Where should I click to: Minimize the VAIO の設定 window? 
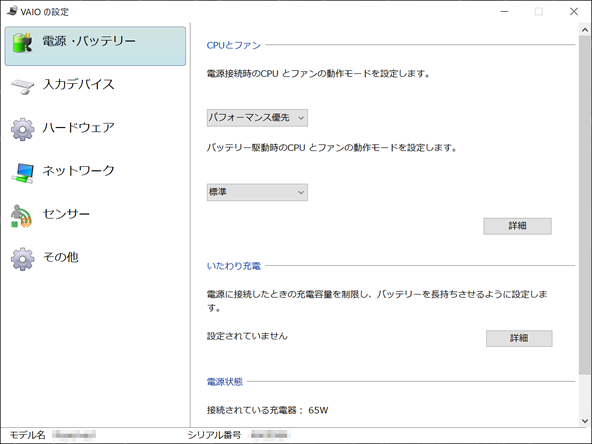(x=504, y=12)
